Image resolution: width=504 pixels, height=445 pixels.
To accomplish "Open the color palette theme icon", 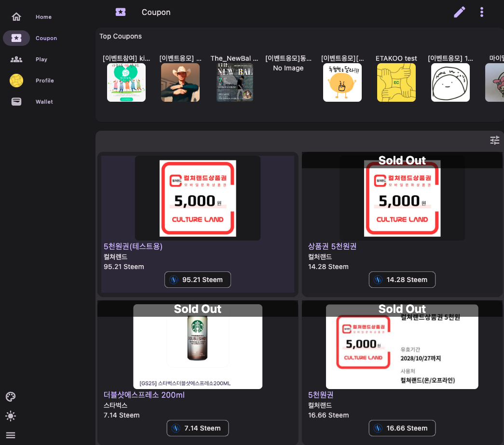I will click(11, 396).
